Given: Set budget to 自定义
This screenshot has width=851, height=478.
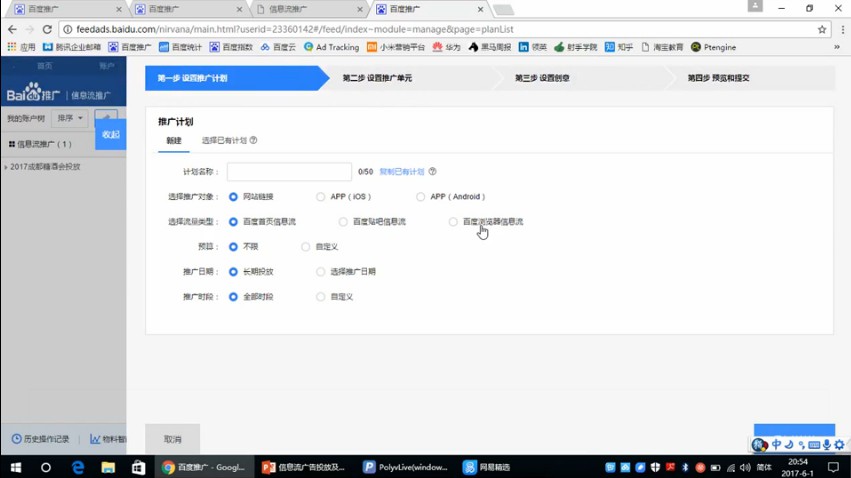Looking at the screenshot, I should click(x=306, y=246).
